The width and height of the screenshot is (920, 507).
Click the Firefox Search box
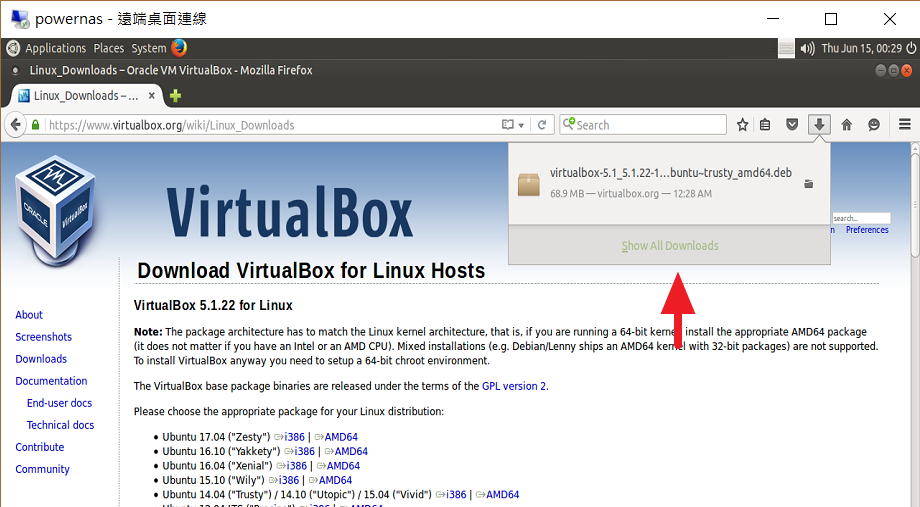643,124
